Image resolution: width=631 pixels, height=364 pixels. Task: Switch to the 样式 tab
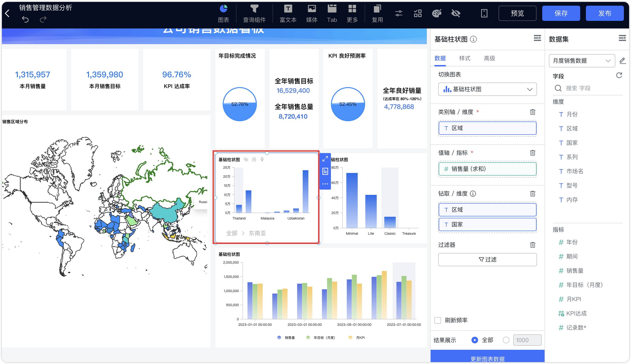tap(464, 59)
